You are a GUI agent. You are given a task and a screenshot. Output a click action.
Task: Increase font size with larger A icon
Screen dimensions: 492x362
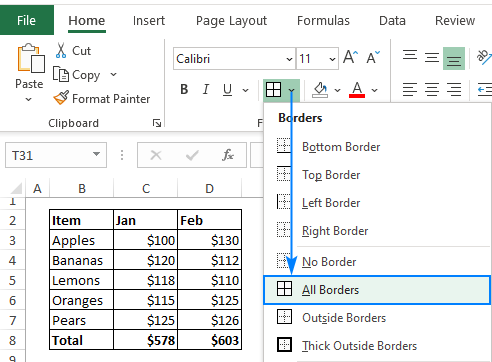click(351, 57)
